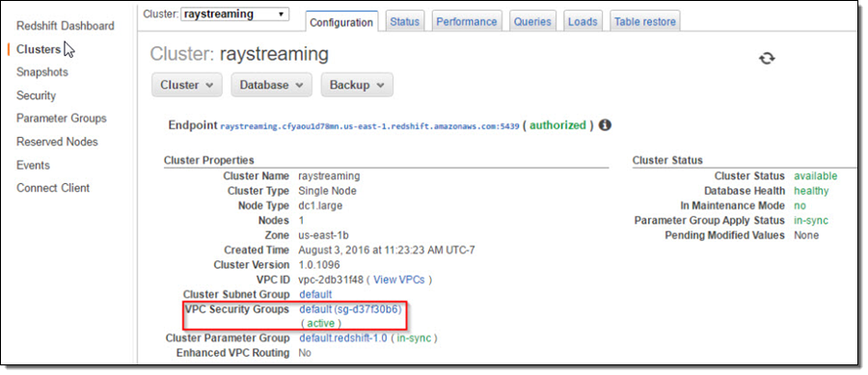Viewport: 868px width, 375px height.
Task: Click the Database Health value healthy
Action: [811, 191]
